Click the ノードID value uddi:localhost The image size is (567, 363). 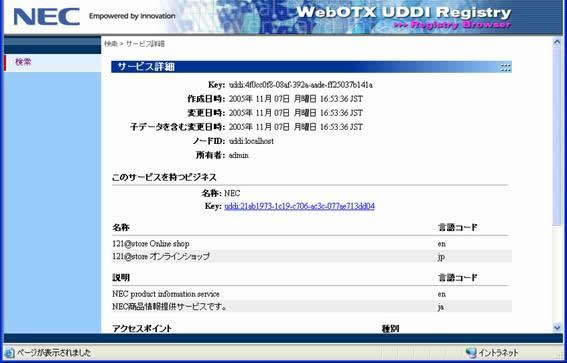[x=251, y=141]
